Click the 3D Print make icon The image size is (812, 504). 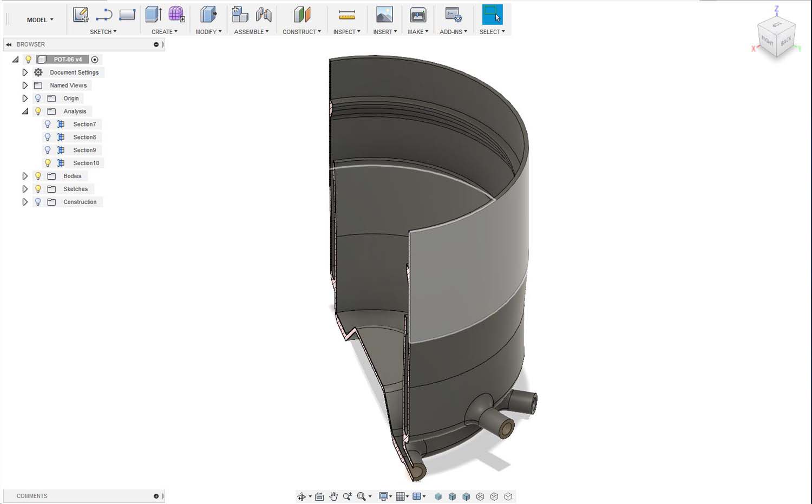coord(418,15)
